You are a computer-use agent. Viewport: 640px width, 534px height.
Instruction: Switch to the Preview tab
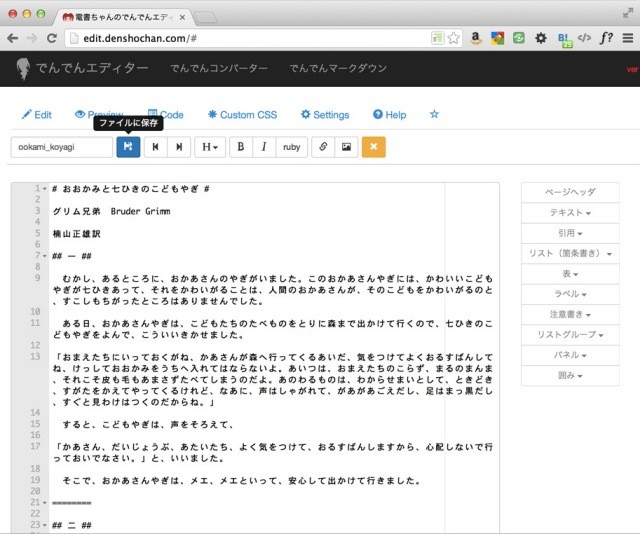[99, 115]
